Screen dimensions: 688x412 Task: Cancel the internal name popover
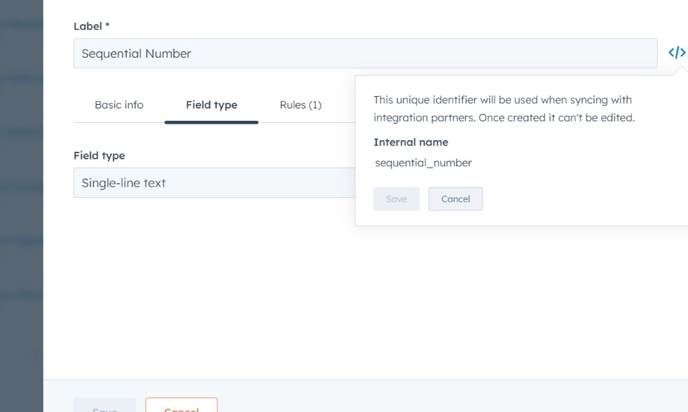(x=455, y=199)
